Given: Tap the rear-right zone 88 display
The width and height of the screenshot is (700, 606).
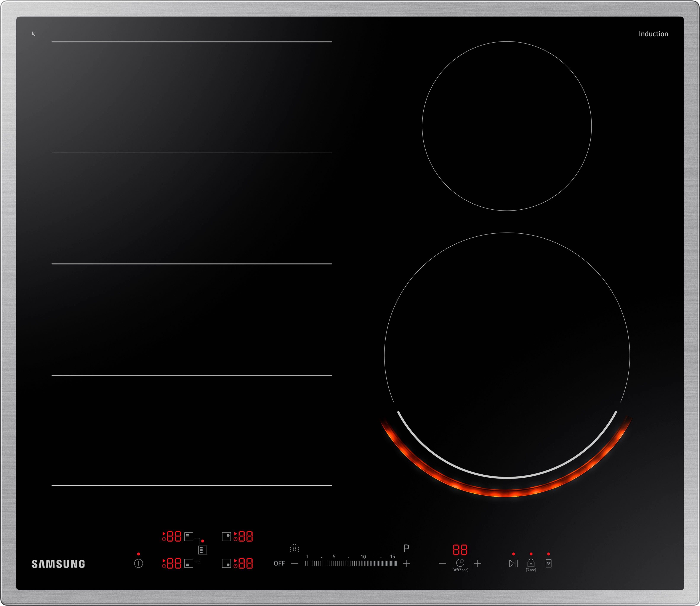Looking at the screenshot, I should (x=246, y=537).
